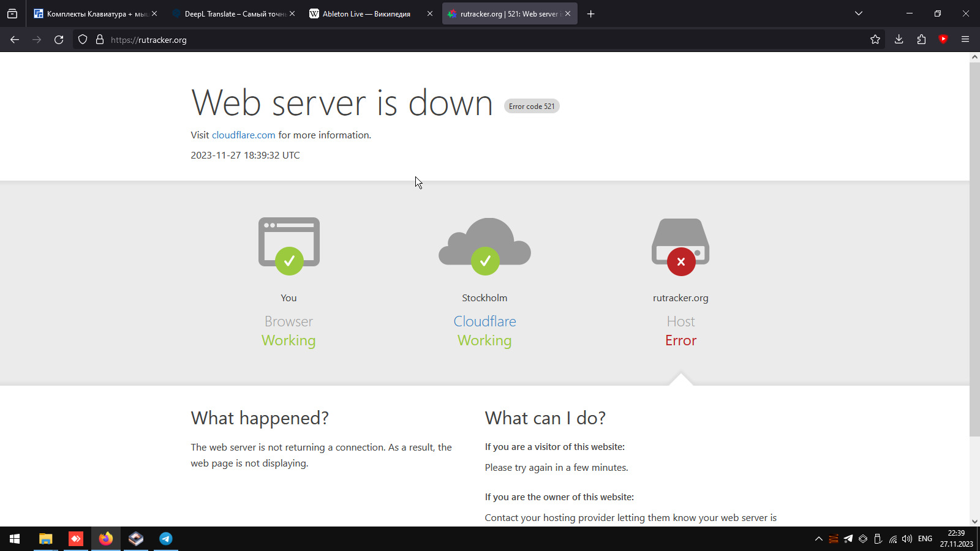Click the server error icon above rutracker.org
980x551 pixels.
(x=680, y=246)
